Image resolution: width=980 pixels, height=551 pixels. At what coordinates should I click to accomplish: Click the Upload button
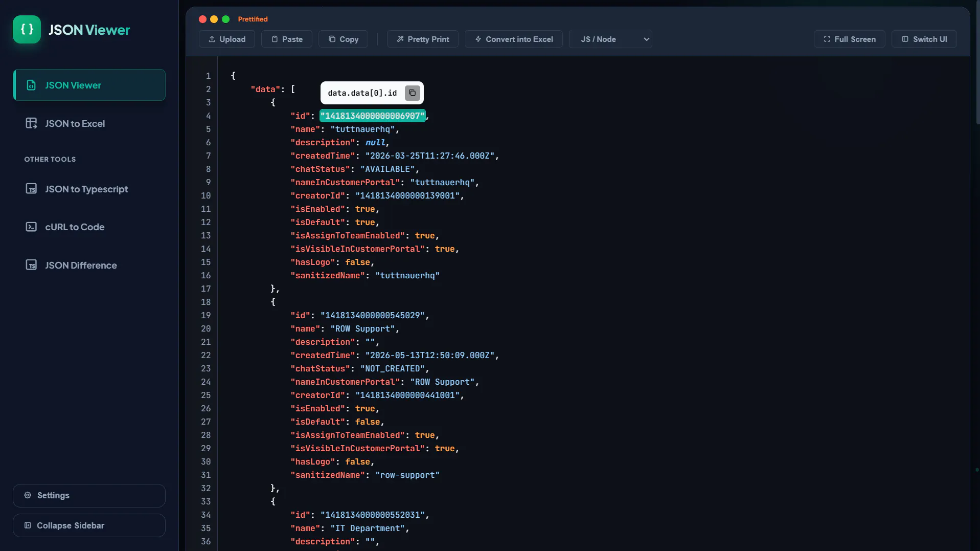coord(227,39)
